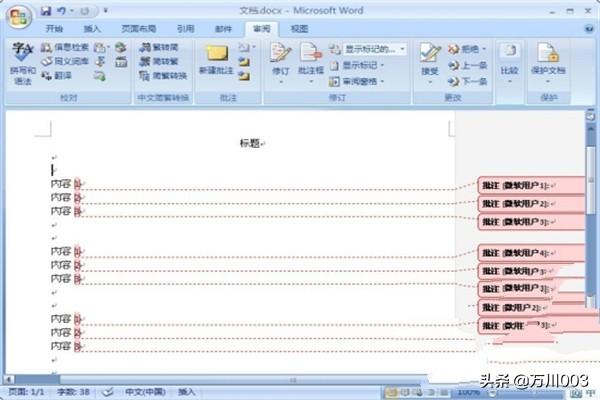Click the 标题 heading text in document

[x=249, y=144]
